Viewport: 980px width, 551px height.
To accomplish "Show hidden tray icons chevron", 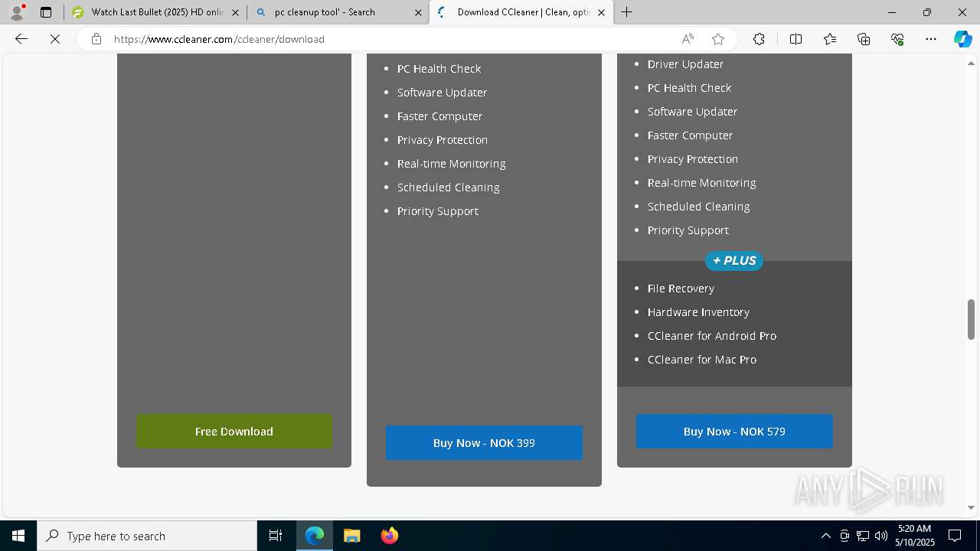I will tap(825, 536).
